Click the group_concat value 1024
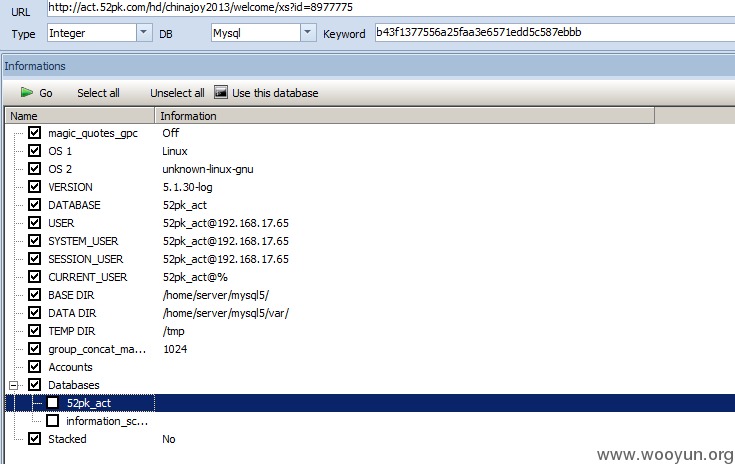 coord(175,349)
